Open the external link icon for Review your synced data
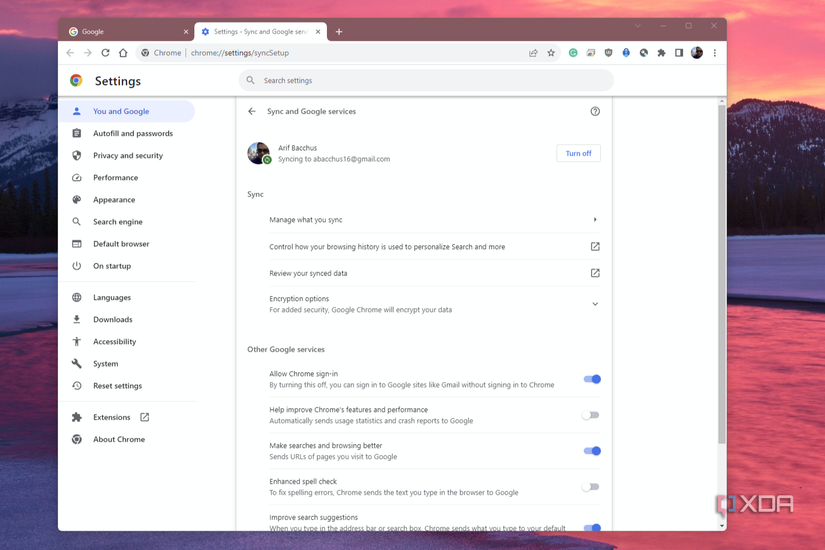The image size is (825, 550). tap(595, 273)
